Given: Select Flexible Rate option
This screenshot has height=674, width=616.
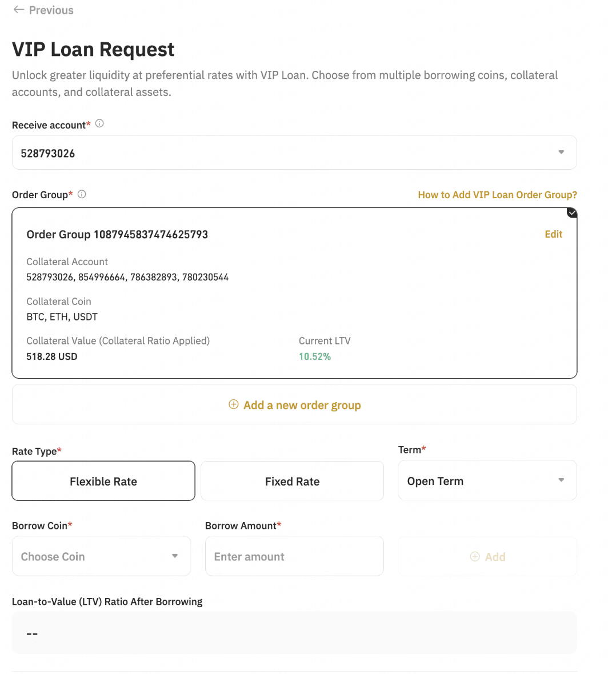Looking at the screenshot, I should 103,481.
